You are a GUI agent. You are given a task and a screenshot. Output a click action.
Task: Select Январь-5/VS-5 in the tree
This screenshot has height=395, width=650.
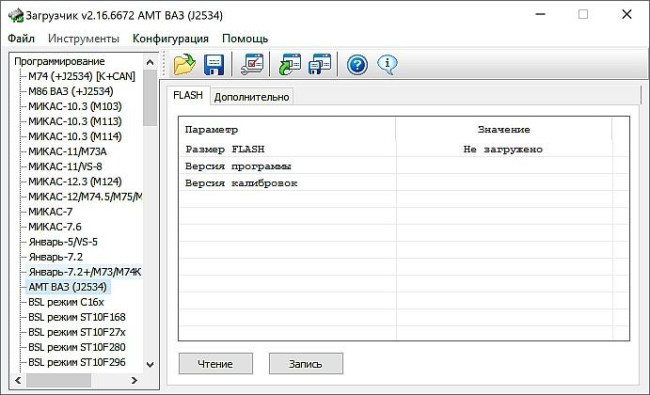click(63, 242)
